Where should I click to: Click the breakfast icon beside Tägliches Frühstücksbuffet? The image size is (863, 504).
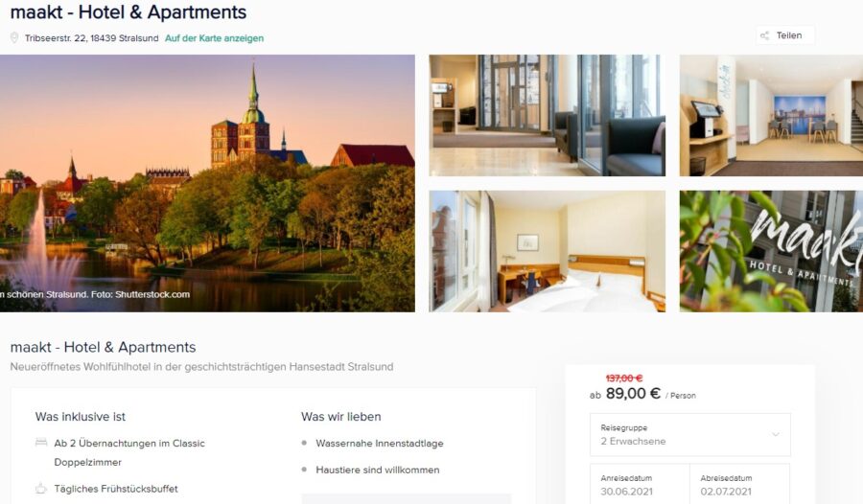40,488
